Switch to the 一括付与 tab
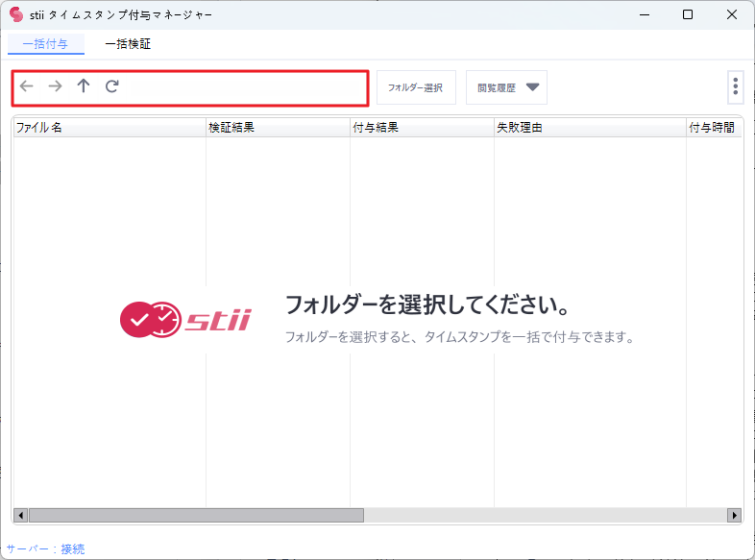The width and height of the screenshot is (755, 560). (45, 43)
